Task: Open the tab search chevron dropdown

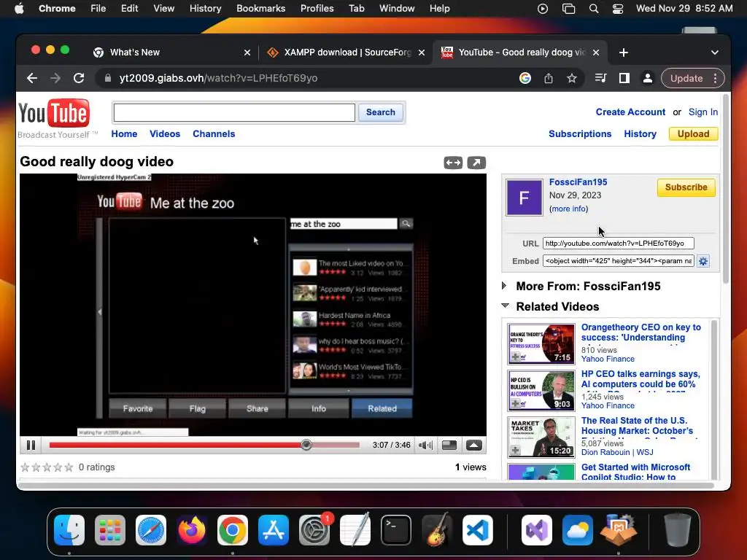Action: click(x=715, y=52)
